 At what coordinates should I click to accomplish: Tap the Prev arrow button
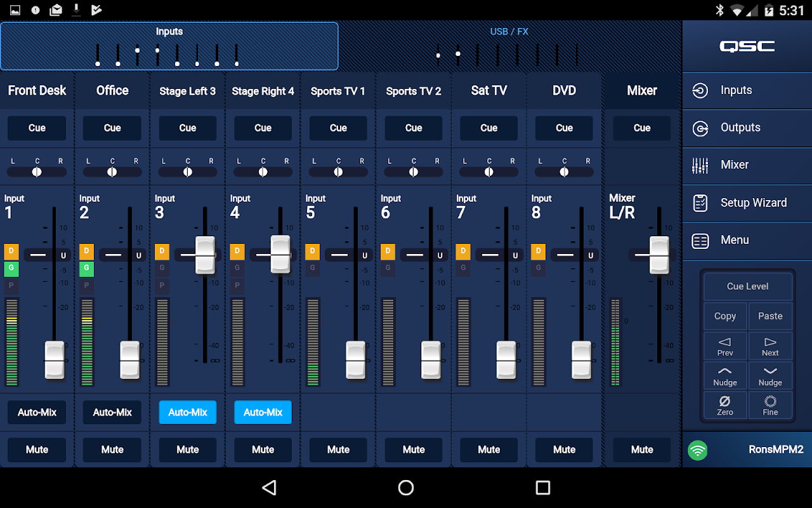[725, 347]
